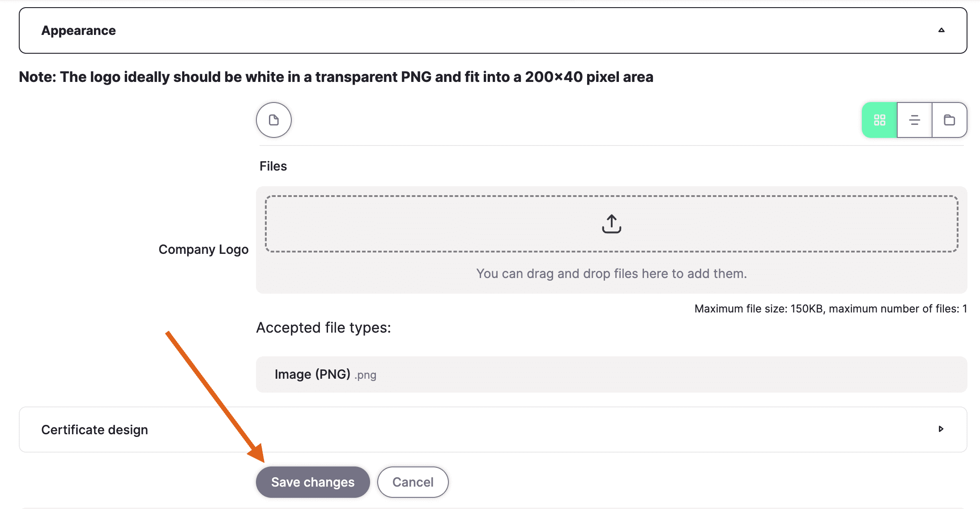The image size is (980, 509).
Task: Switch to folder tree view
Action: point(949,120)
